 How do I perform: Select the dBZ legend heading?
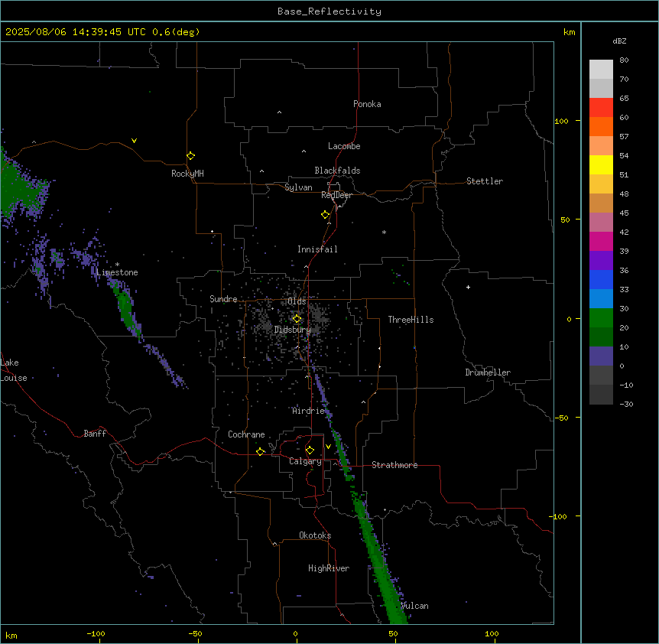[x=619, y=41]
